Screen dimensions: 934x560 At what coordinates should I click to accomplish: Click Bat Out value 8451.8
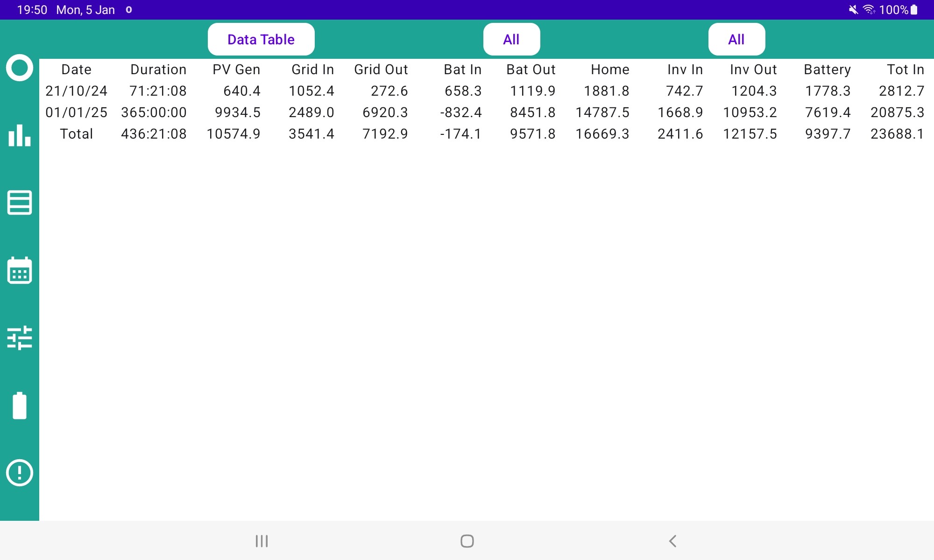(x=533, y=112)
